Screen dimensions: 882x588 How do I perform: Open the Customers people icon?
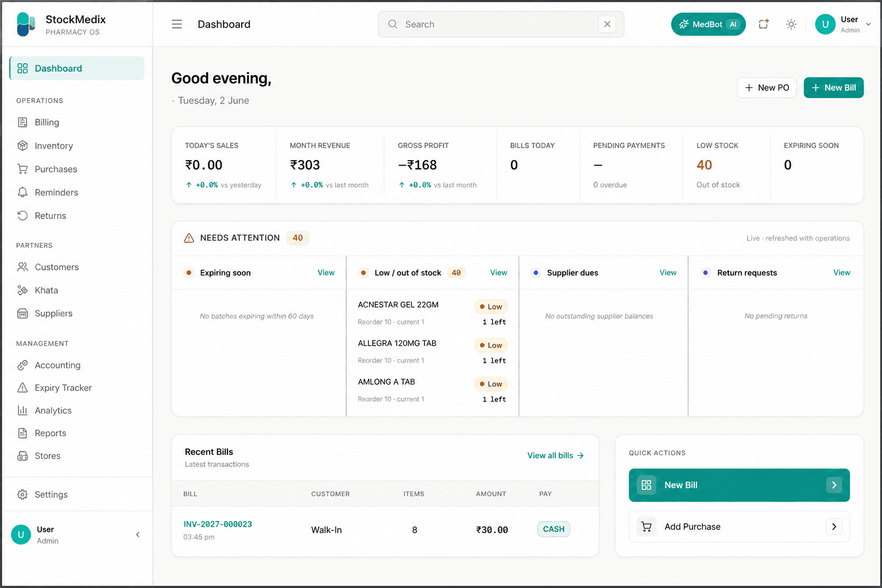22,267
